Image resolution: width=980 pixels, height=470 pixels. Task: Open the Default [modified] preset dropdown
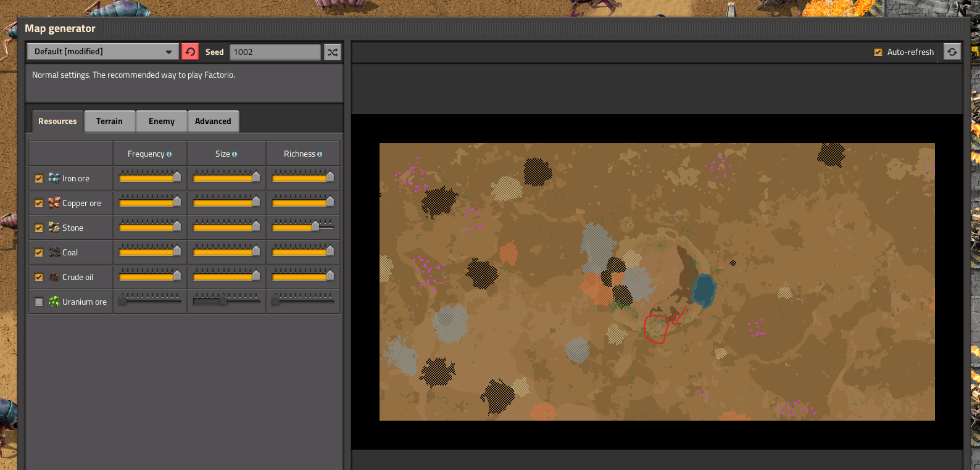pyautogui.click(x=102, y=52)
